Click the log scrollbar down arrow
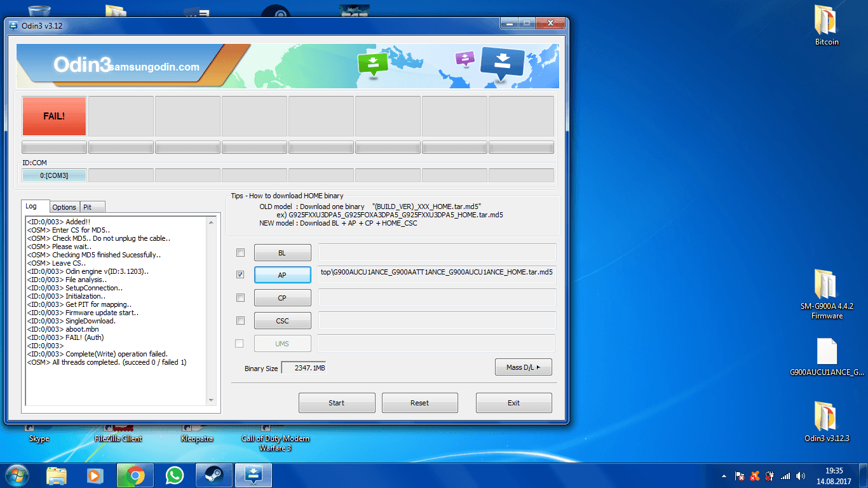 pos(212,400)
